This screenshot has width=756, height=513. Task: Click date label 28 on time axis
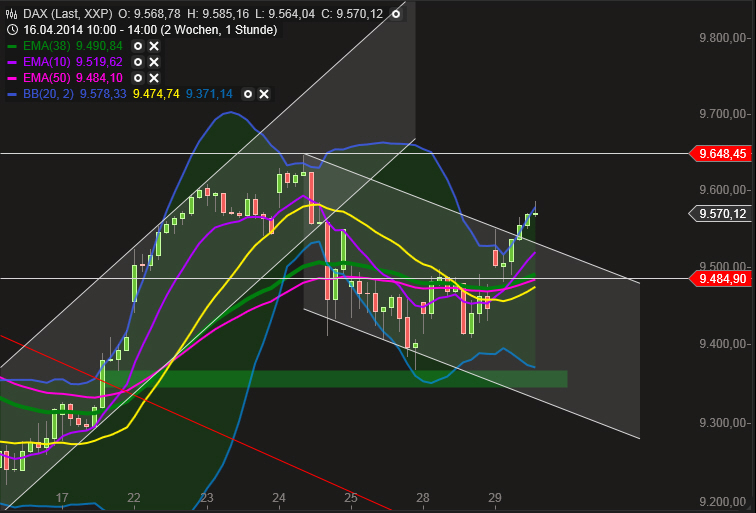(x=423, y=498)
